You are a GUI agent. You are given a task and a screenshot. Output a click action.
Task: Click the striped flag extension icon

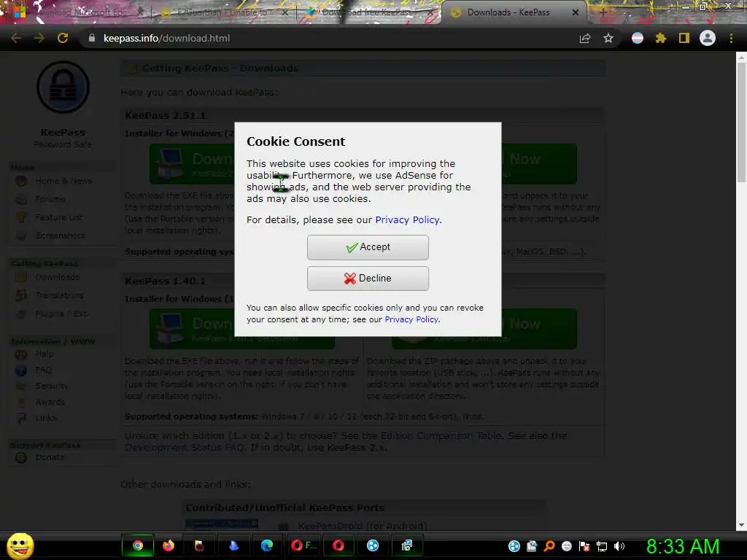pyautogui.click(x=638, y=38)
